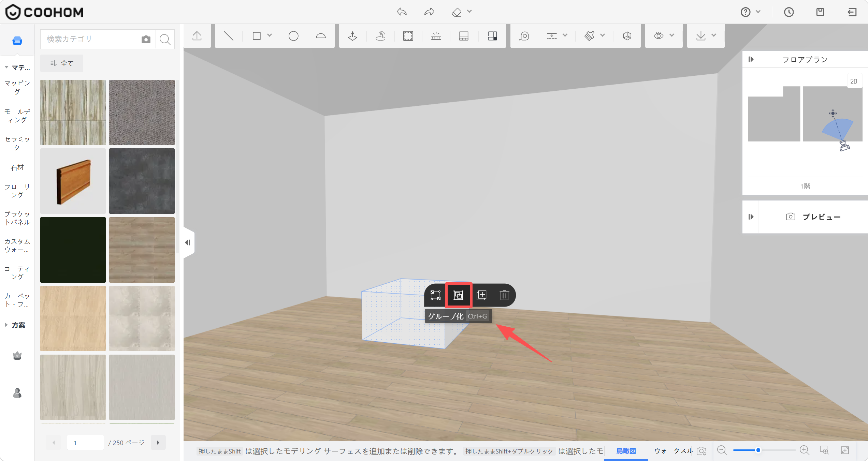Select the セラミック category
This screenshot has height=461, width=868.
tap(17, 143)
